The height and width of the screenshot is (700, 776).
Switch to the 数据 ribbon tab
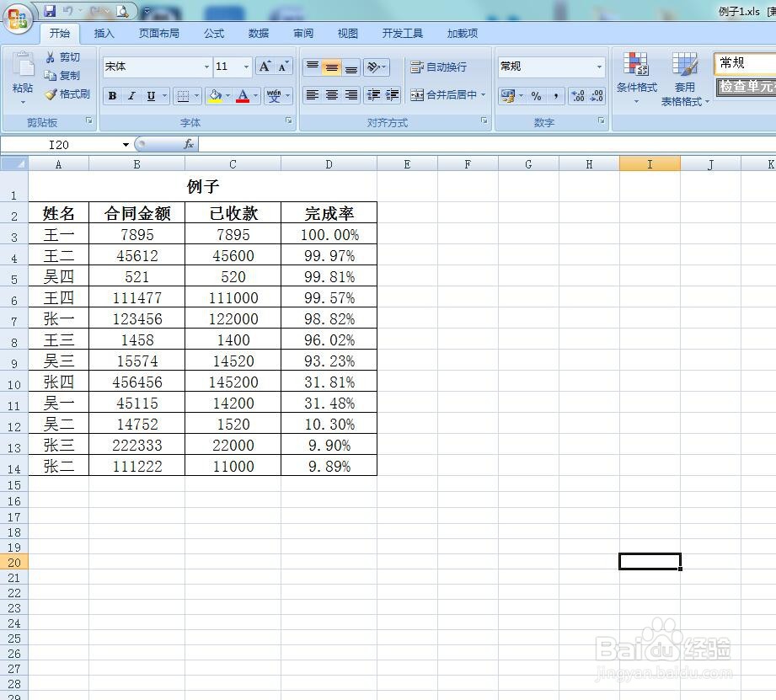tap(259, 33)
